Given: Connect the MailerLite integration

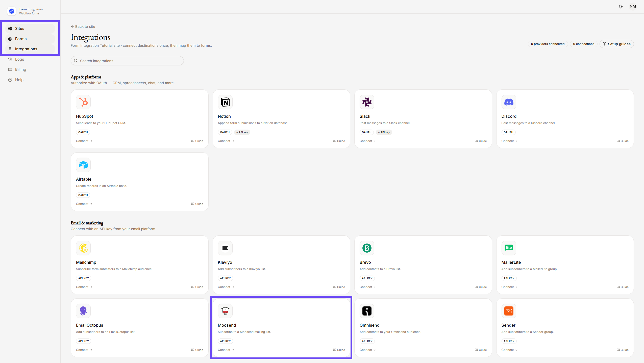Looking at the screenshot, I should pyautogui.click(x=509, y=287).
